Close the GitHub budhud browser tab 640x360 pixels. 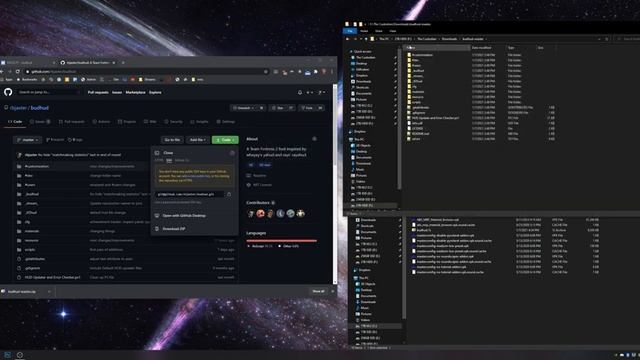[114, 63]
